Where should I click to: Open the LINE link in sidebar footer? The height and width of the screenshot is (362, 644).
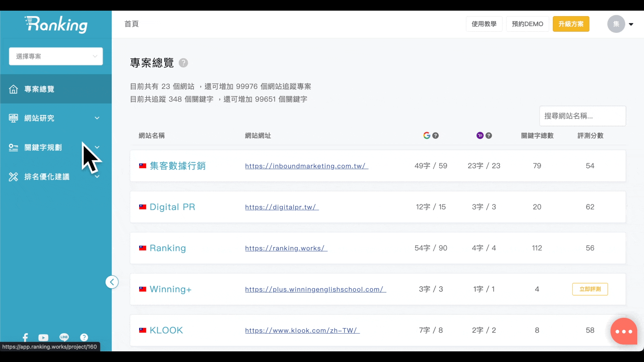(64, 337)
